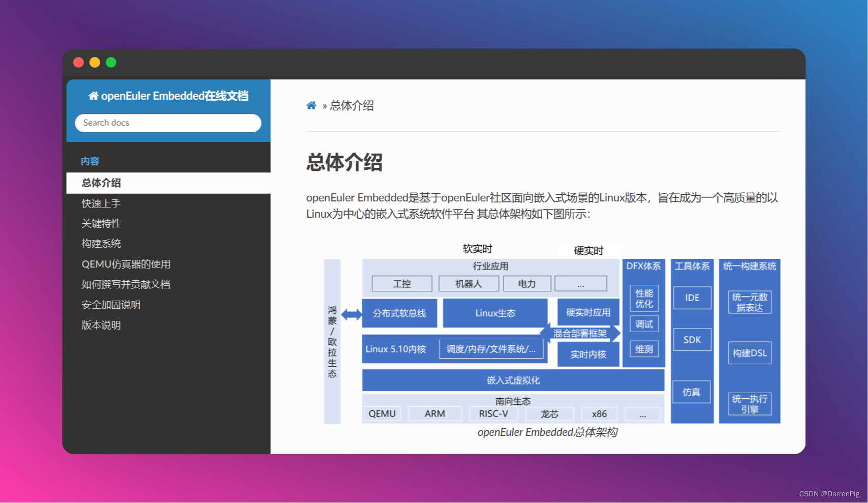Click the 总体介绍 breadcrumb text

(x=352, y=106)
